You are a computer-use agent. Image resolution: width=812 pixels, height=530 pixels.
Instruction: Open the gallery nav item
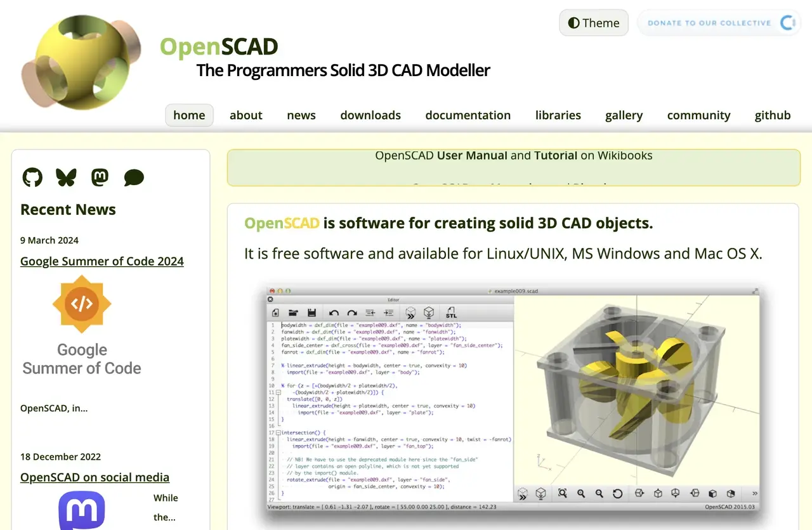(624, 115)
